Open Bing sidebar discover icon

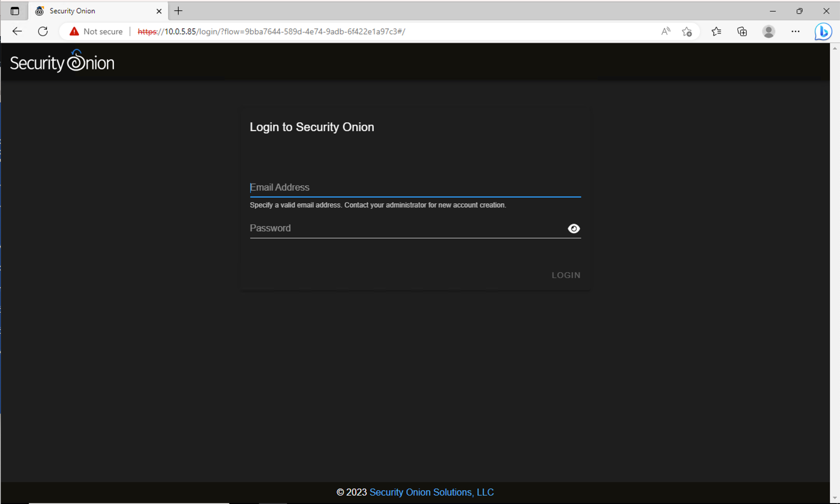click(823, 31)
